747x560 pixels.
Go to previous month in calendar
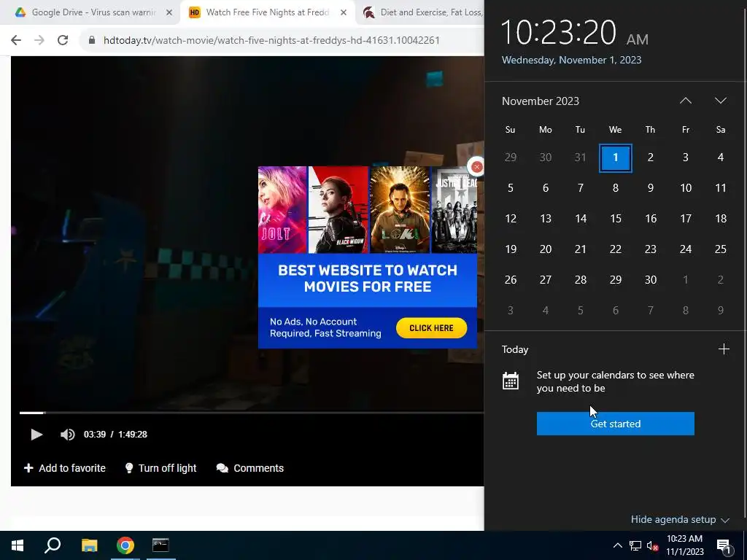point(686,101)
